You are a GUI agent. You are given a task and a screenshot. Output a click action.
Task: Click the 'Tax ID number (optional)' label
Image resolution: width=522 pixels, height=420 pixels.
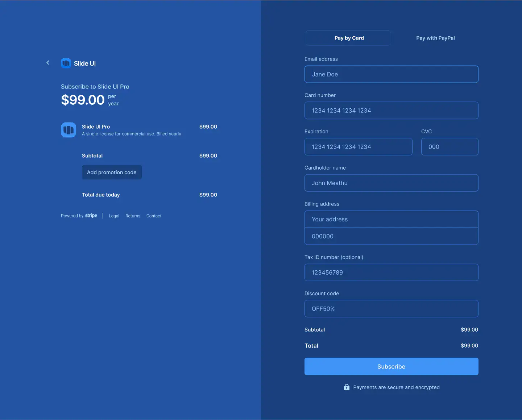coord(334,257)
